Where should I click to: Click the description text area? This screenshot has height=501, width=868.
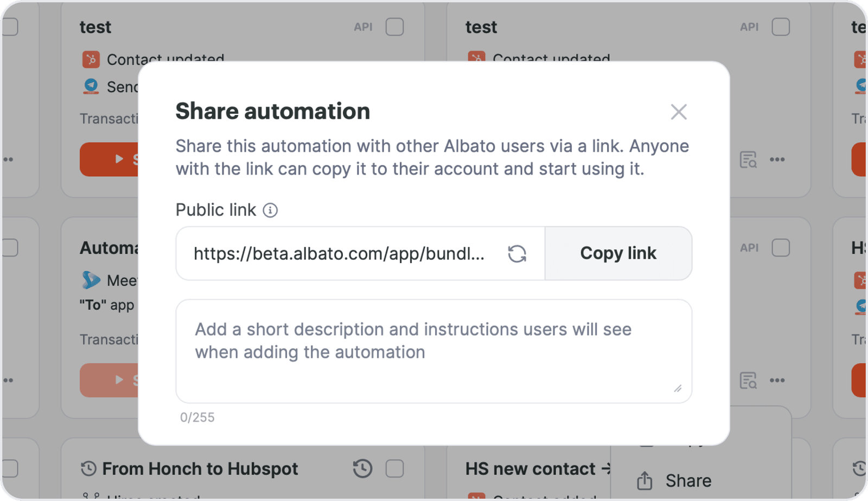coord(434,351)
